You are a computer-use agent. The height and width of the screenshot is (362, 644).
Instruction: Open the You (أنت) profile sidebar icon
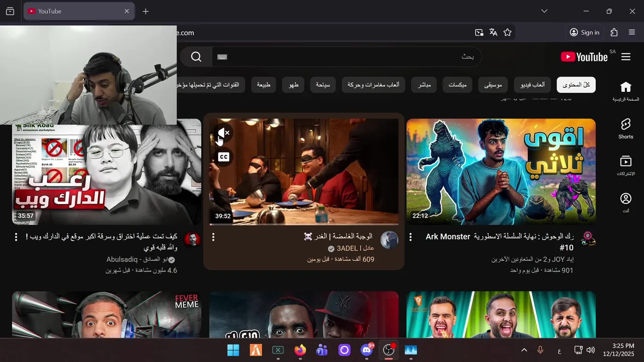coord(625,203)
